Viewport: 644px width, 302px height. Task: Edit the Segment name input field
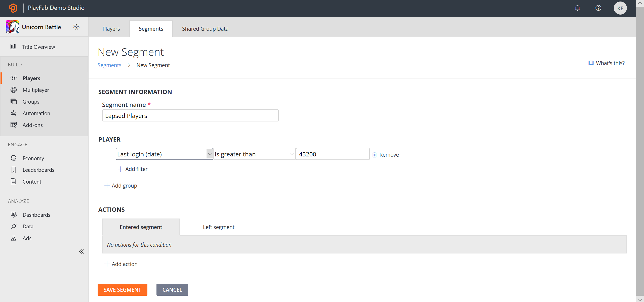pyautogui.click(x=190, y=115)
